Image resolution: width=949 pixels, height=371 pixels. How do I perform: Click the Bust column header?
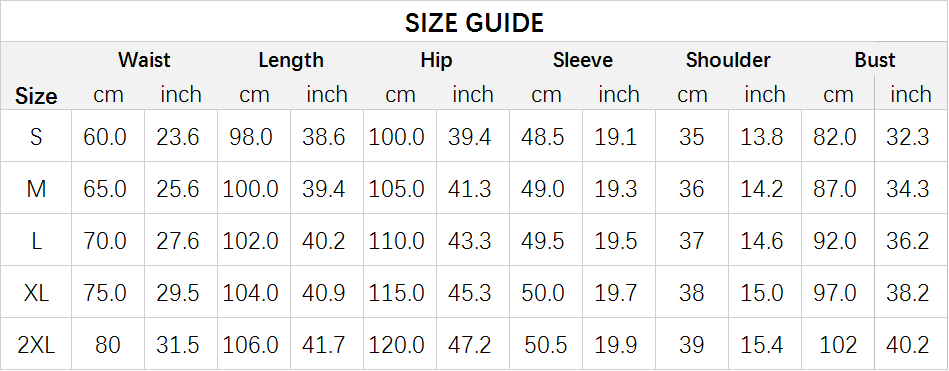point(875,60)
